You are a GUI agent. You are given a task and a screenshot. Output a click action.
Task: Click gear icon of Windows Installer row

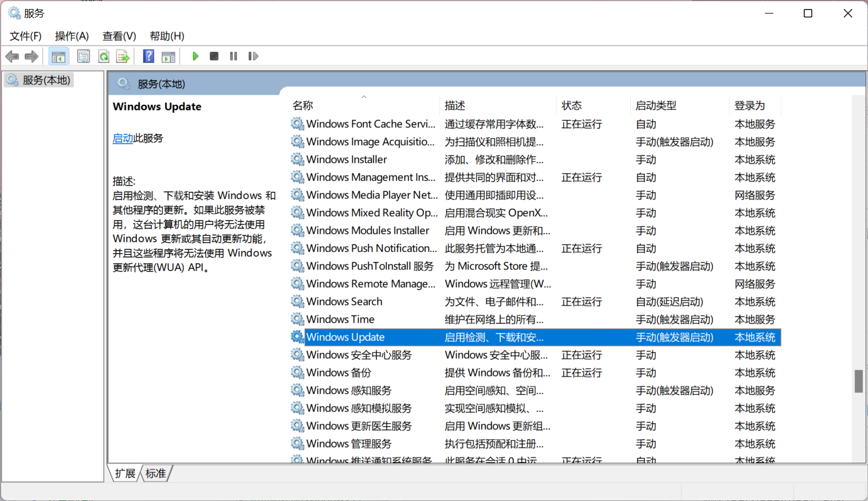(x=297, y=159)
